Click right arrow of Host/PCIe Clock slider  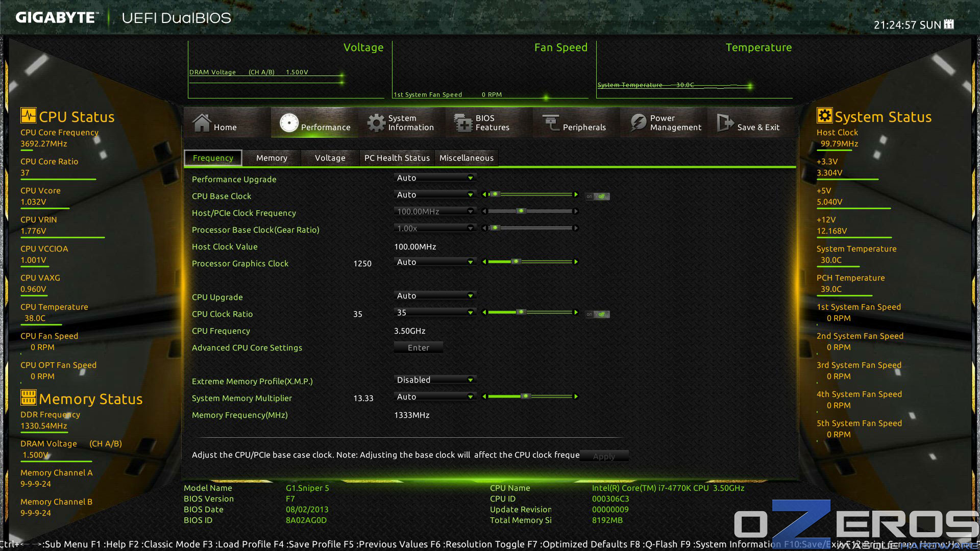tap(576, 211)
